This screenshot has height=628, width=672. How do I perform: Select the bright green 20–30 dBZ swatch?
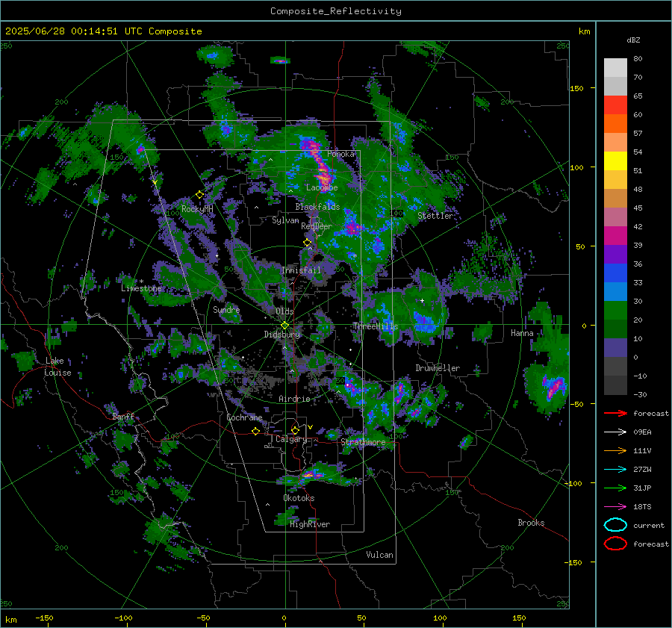click(x=615, y=311)
